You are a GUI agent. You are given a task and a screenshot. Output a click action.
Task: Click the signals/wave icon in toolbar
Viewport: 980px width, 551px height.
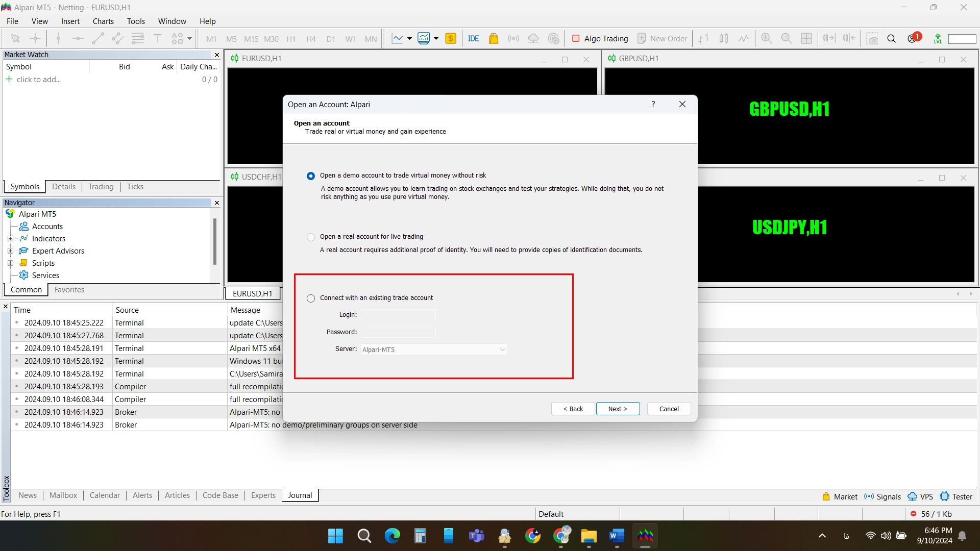pyautogui.click(x=513, y=38)
